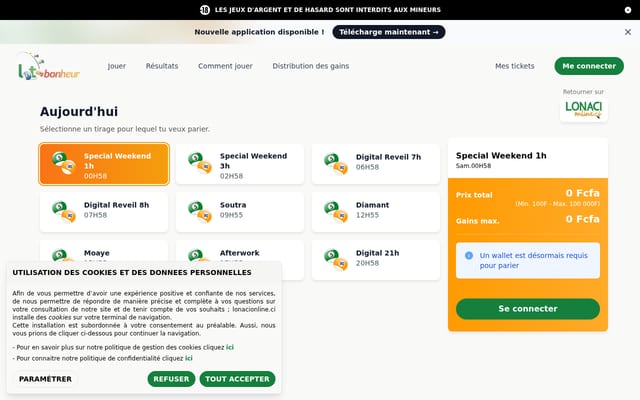Viewport: 640px width, 400px height.
Task: Click the 'Retourner sur' label
Action: [x=583, y=92]
